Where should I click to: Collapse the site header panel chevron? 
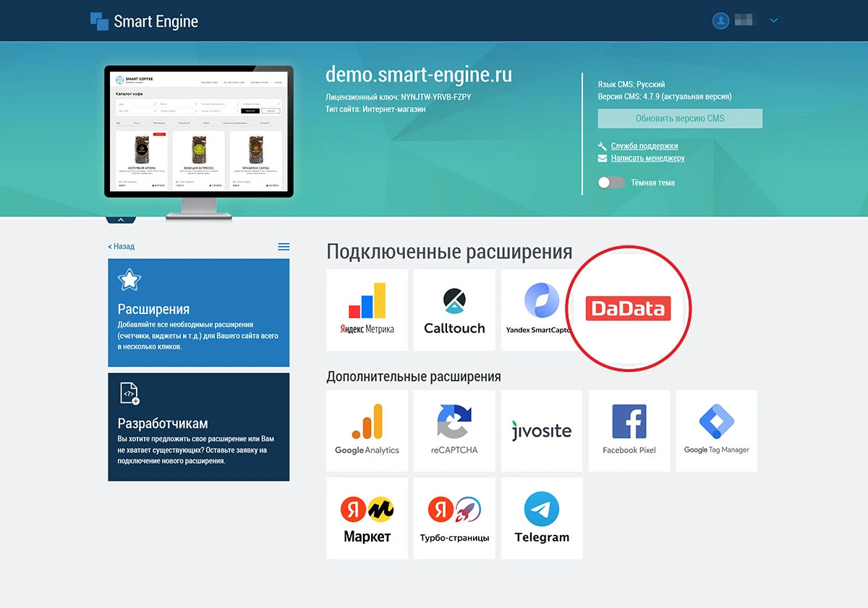(x=121, y=219)
